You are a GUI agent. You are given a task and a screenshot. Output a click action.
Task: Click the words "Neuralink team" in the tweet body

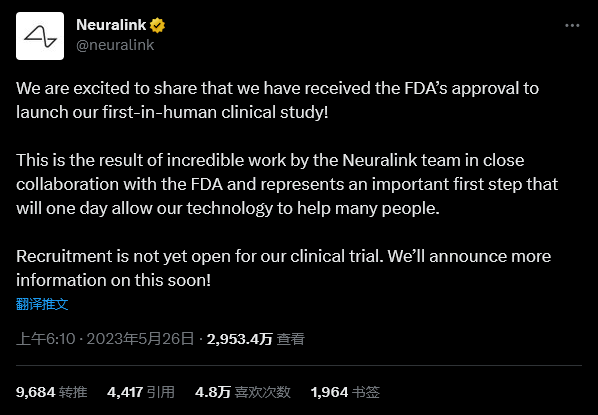pyautogui.click(x=402, y=160)
